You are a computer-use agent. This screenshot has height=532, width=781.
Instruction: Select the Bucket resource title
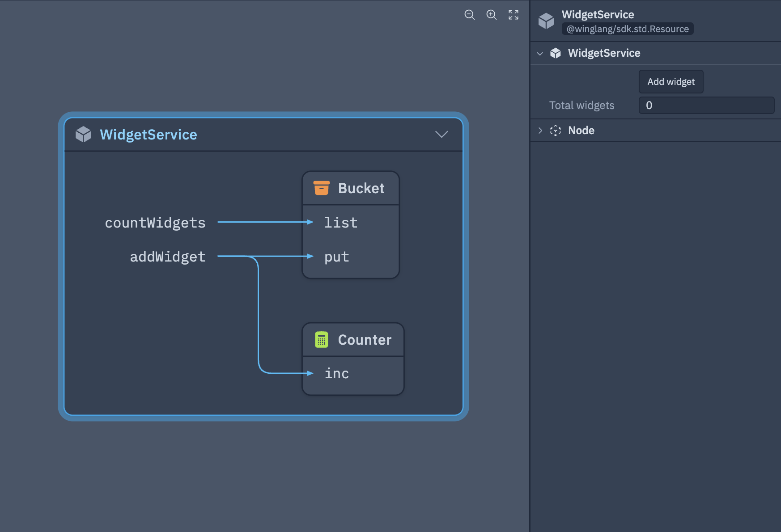[x=361, y=188]
